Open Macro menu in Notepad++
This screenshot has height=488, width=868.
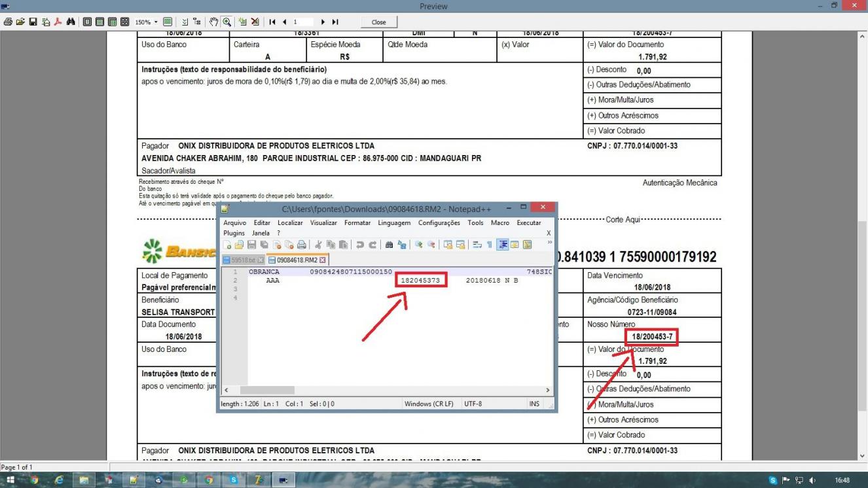(500, 223)
